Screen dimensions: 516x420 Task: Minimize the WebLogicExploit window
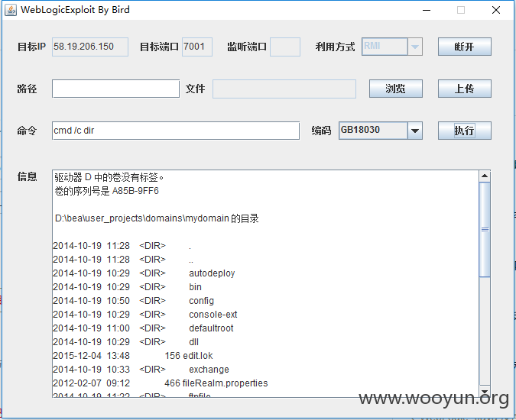427,10
